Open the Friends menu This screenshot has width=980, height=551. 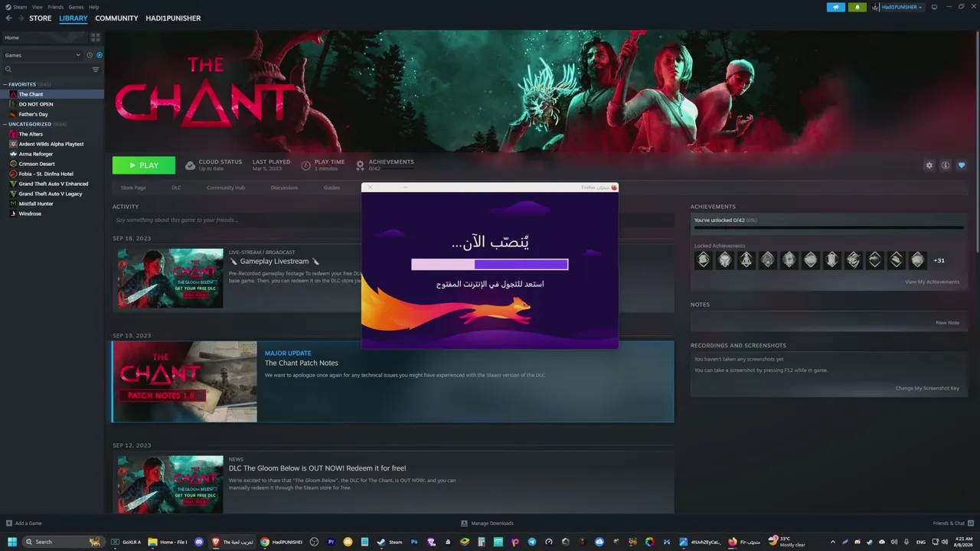click(56, 7)
